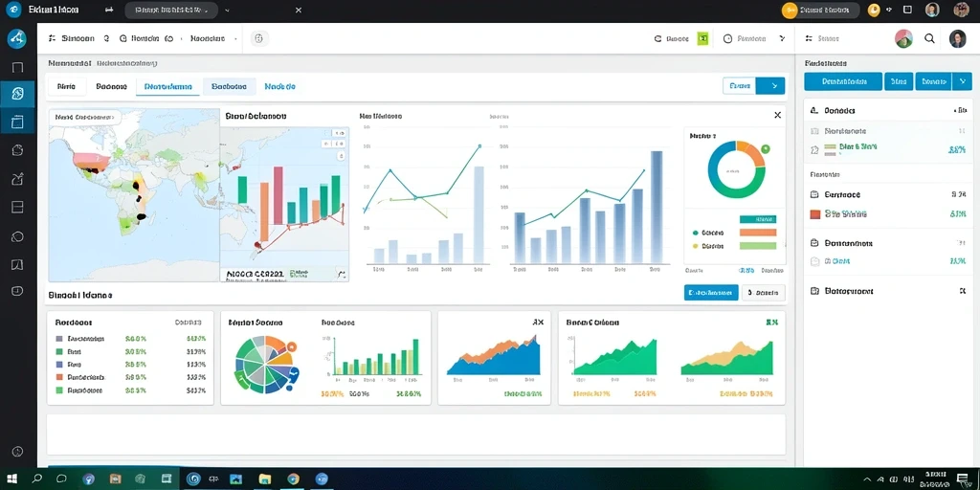This screenshot has width=980, height=490.
Task: Select the light-blue shaded tab
Action: point(229,87)
